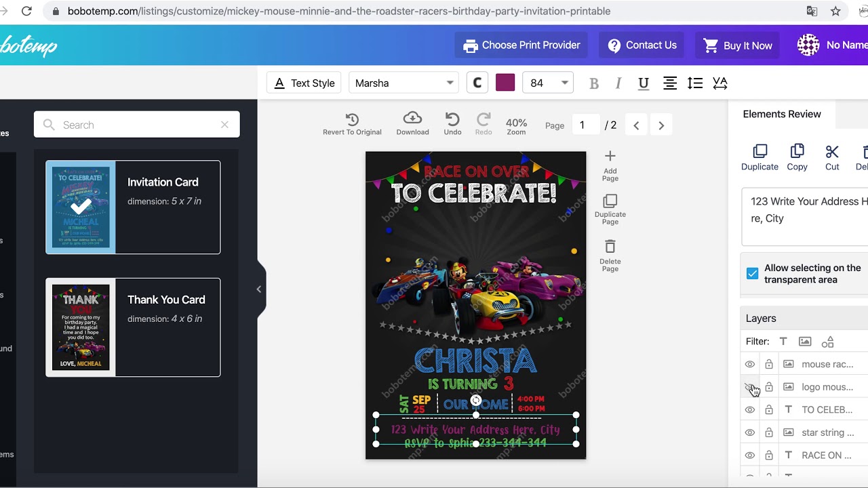This screenshot has width=868, height=488.
Task: Select the TO CELEB... layer name
Action: click(x=827, y=409)
